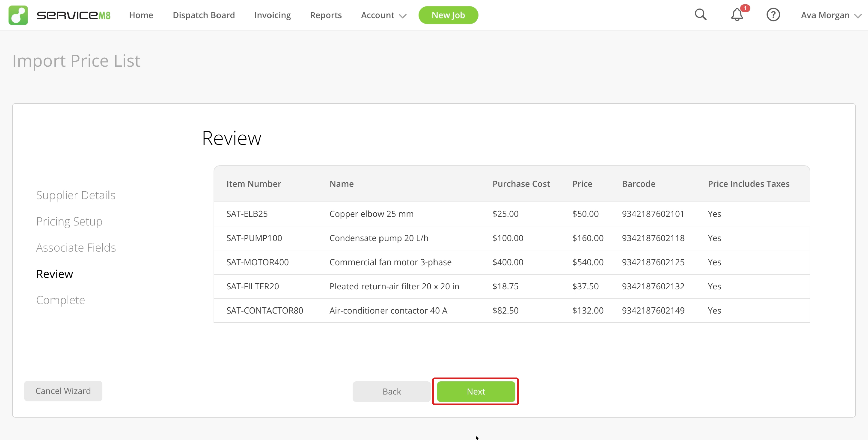Select the Review wizard step in sidebar
This screenshot has width=868, height=440.
54,274
